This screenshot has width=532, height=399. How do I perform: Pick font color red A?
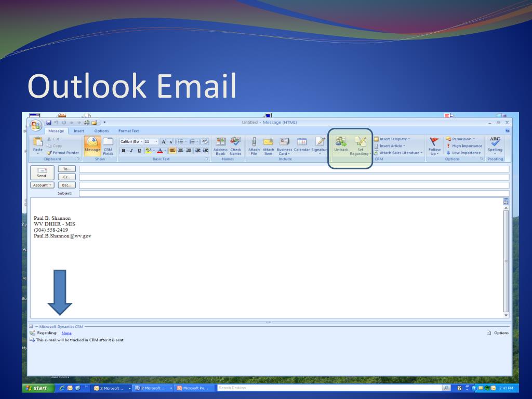[160, 150]
